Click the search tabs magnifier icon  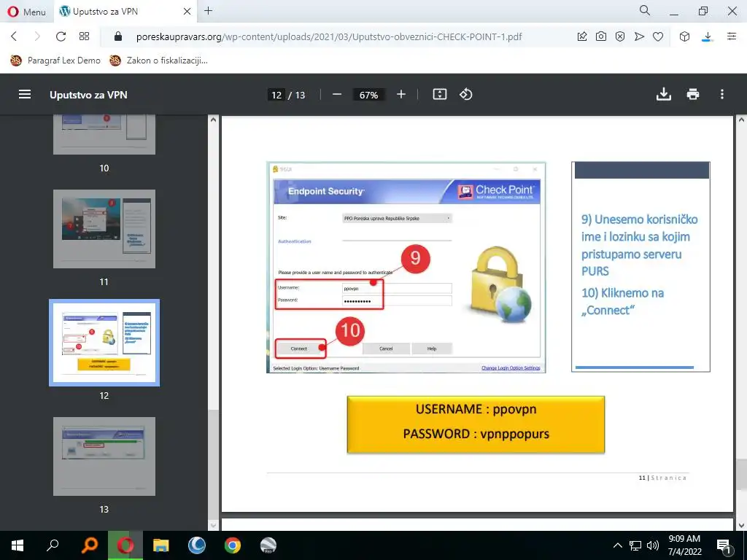pos(645,10)
